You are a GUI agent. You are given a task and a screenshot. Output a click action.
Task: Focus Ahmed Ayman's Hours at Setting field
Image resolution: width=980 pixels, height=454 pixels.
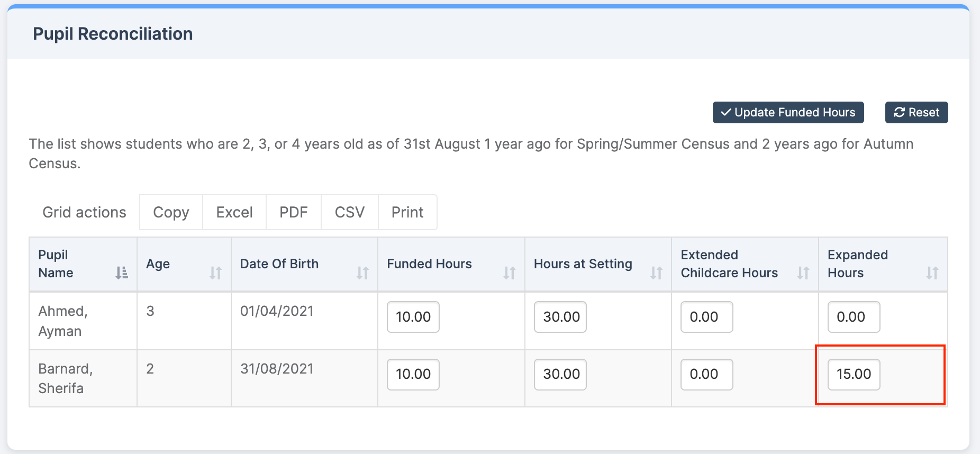click(x=560, y=317)
